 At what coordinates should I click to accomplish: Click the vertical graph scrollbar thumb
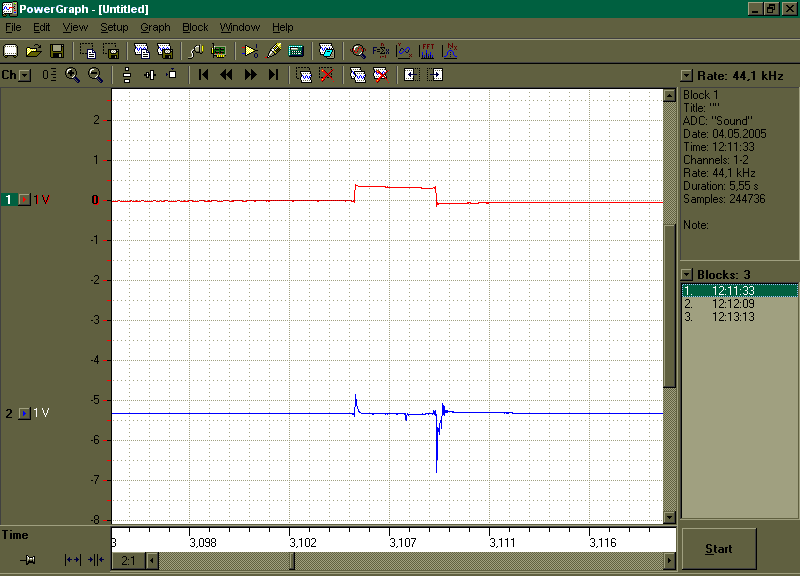[669, 305]
